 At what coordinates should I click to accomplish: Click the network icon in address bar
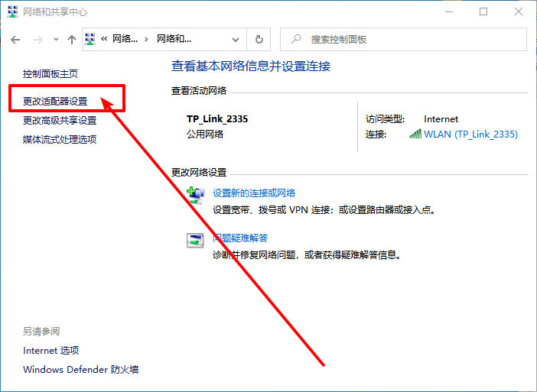click(x=90, y=40)
